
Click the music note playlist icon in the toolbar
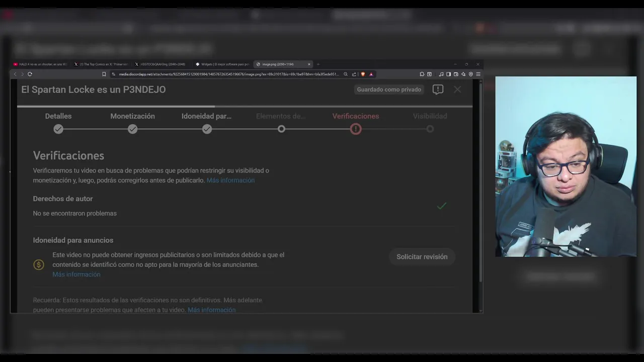click(441, 74)
